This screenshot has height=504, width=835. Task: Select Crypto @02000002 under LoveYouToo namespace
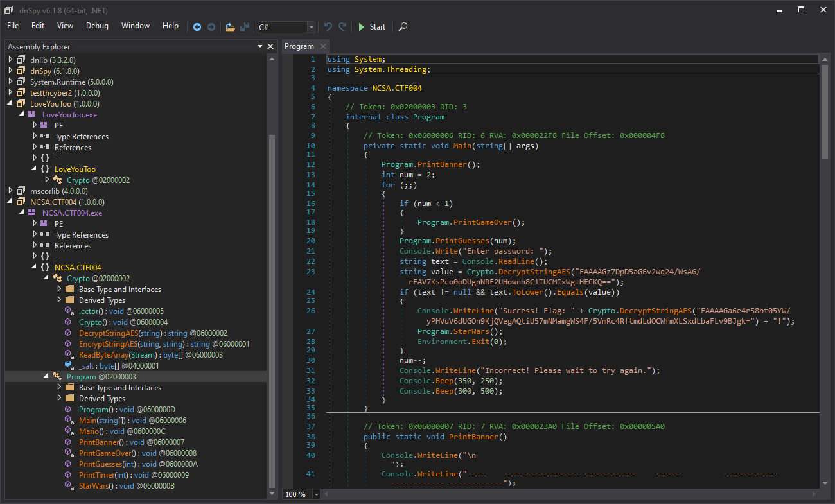pos(98,180)
